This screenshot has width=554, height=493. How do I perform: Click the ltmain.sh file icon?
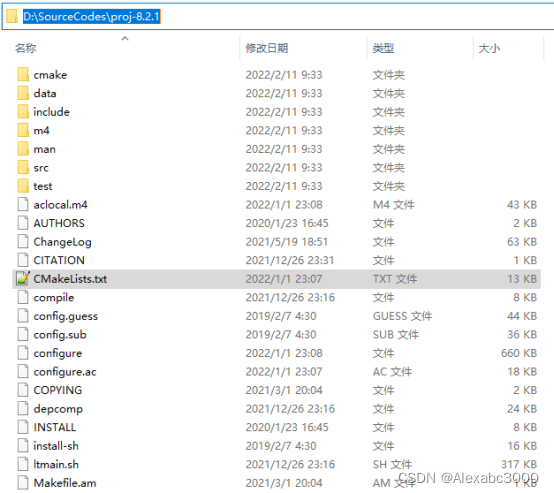pyautogui.click(x=23, y=464)
